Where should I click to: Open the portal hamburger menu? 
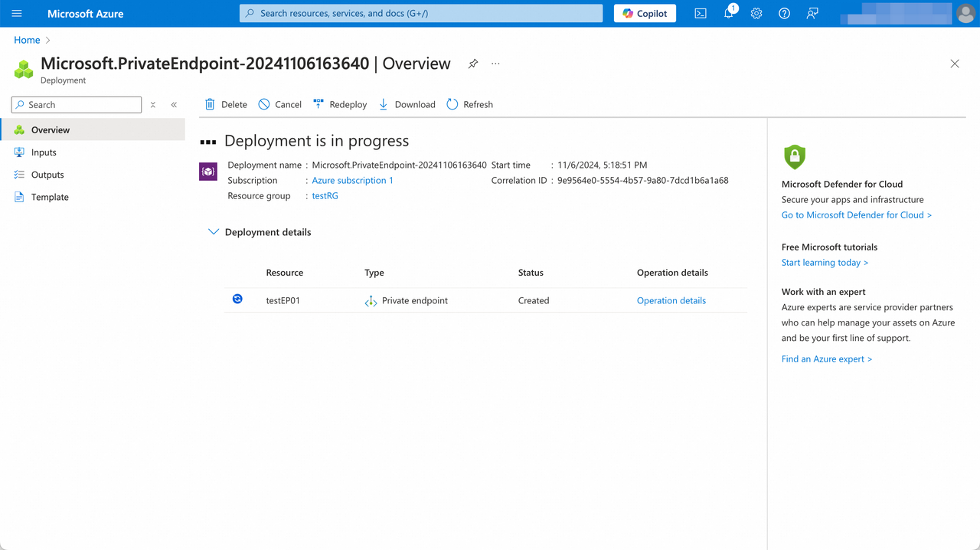click(16, 13)
